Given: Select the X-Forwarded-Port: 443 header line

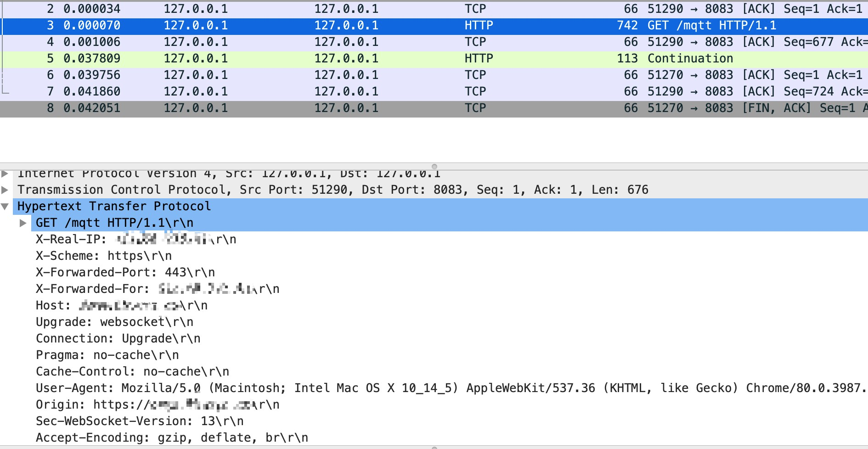Looking at the screenshot, I should tap(125, 272).
